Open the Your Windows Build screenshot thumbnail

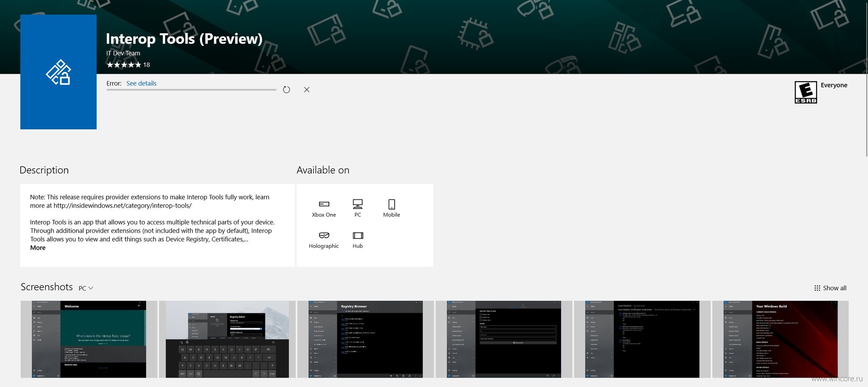(x=780, y=339)
